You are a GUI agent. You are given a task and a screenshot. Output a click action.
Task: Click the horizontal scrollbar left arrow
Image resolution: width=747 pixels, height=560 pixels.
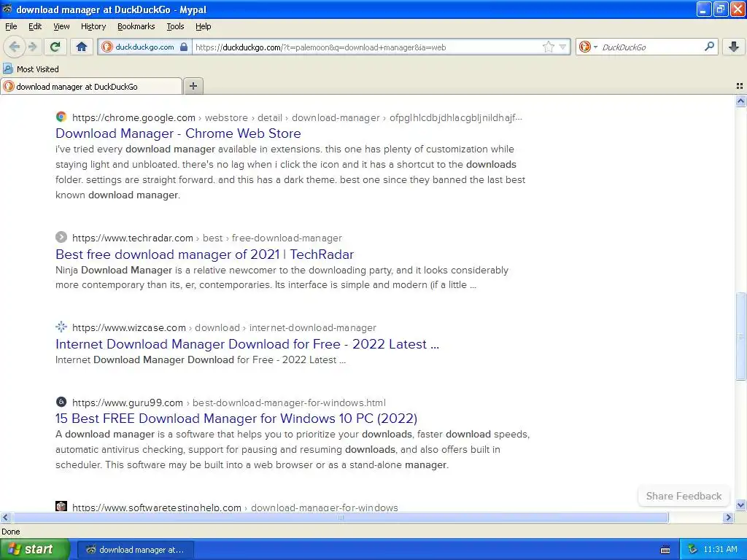(5, 517)
